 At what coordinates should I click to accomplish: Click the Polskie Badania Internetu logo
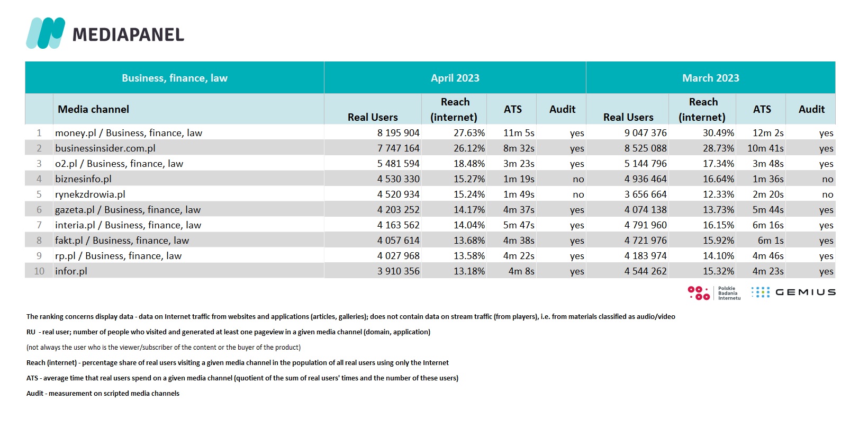(714, 293)
